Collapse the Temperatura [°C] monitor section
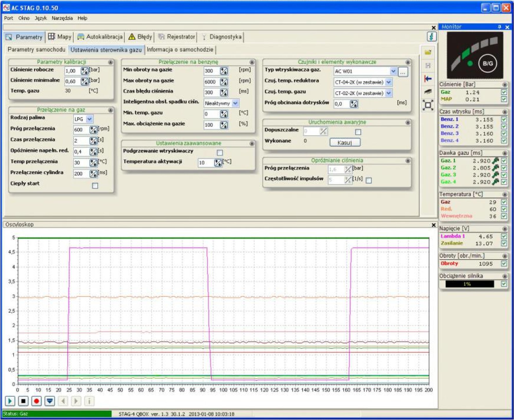The image size is (514, 420). pyautogui.click(x=505, y=194)
